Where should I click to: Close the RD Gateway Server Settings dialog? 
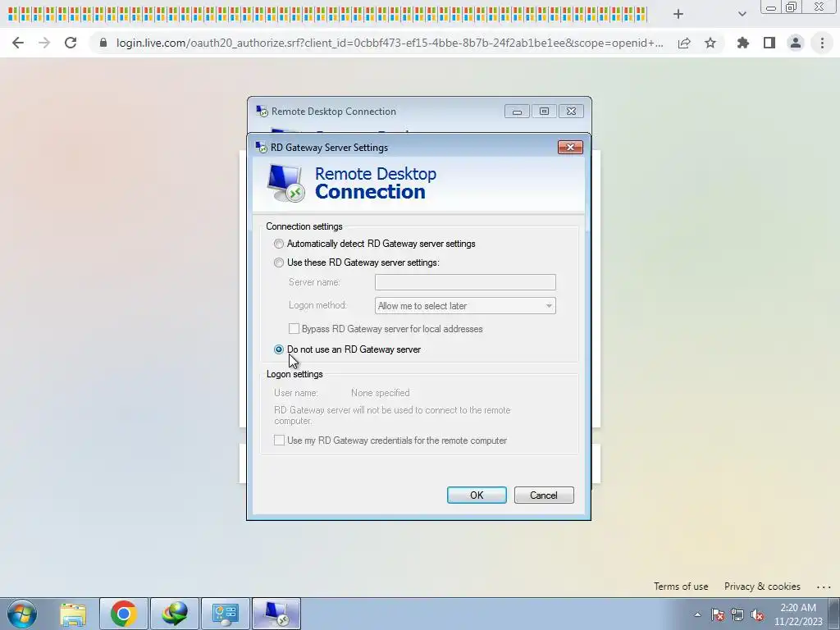point(570,148)
